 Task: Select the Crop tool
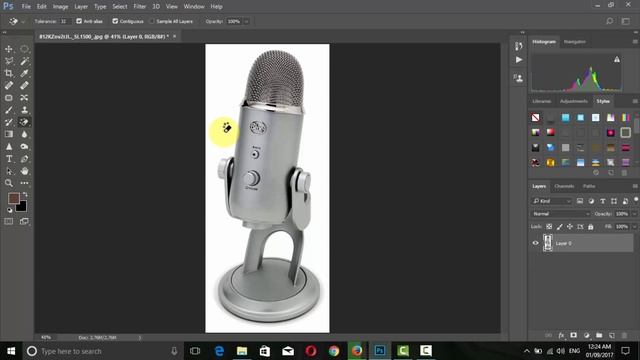(9, 73)
